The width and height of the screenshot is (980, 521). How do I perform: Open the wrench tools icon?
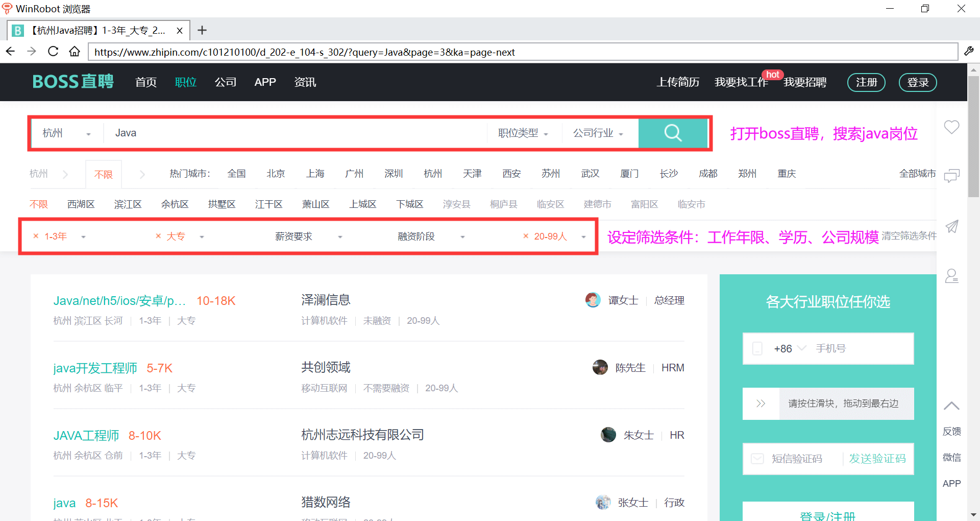(969, 52)
